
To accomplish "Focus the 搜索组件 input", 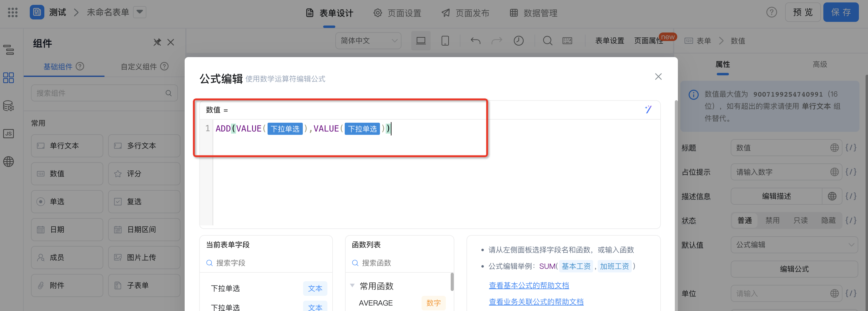I will click(x=104, y=93).
